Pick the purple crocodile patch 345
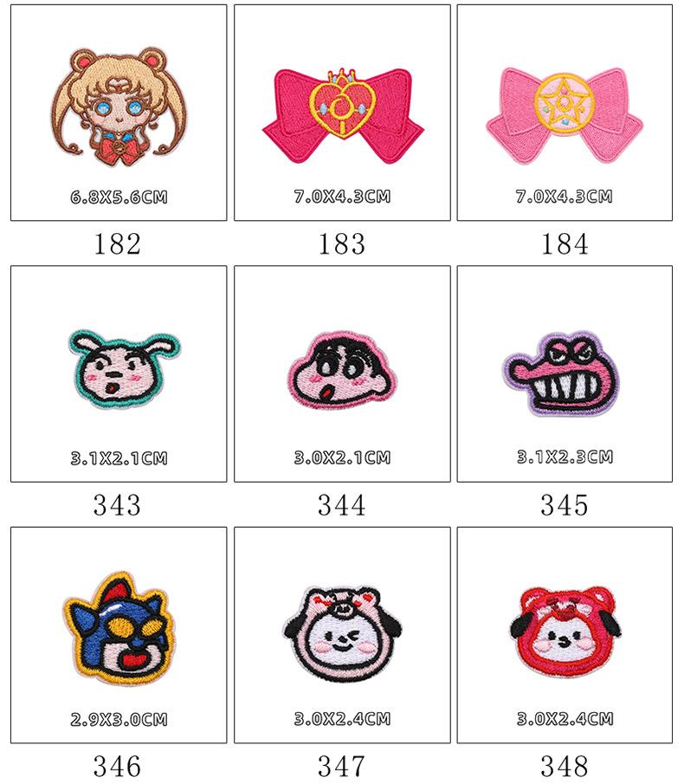 pos(561,373)
